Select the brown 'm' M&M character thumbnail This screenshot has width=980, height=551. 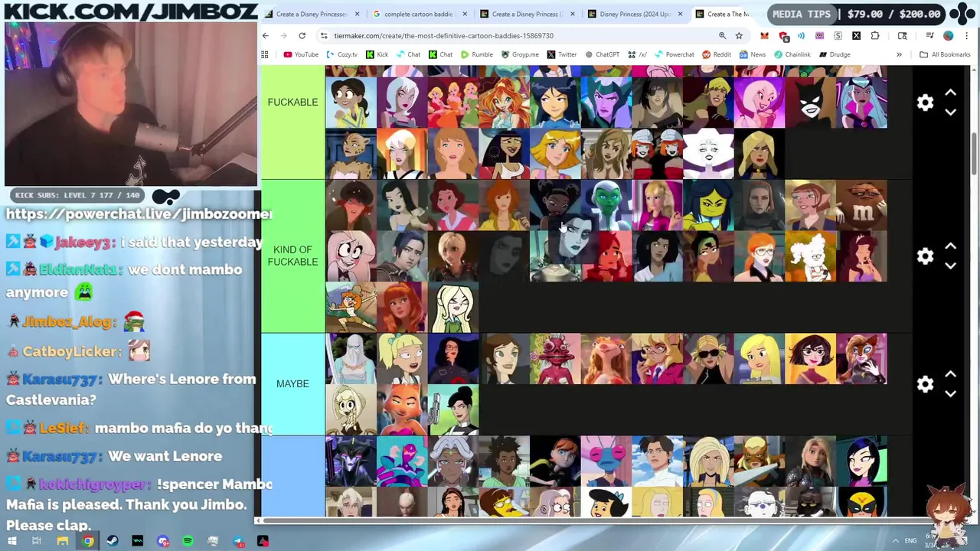[x=862, y=205]
